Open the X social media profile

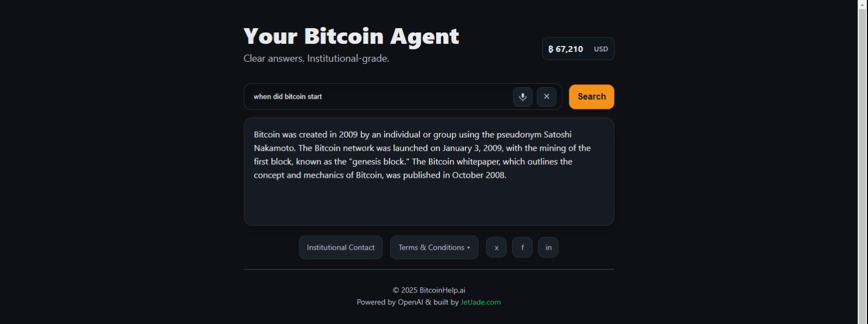click(496, 247)
